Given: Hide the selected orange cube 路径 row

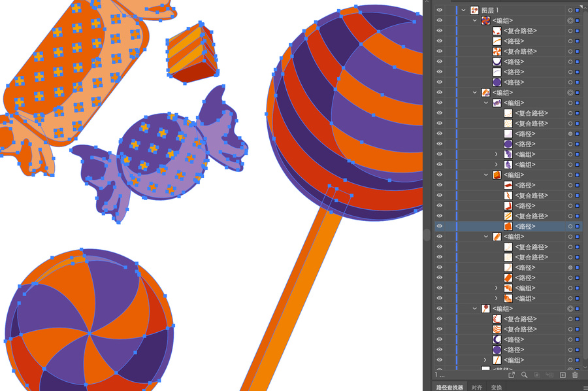Looking at the screenshot, I should [440, 226].
